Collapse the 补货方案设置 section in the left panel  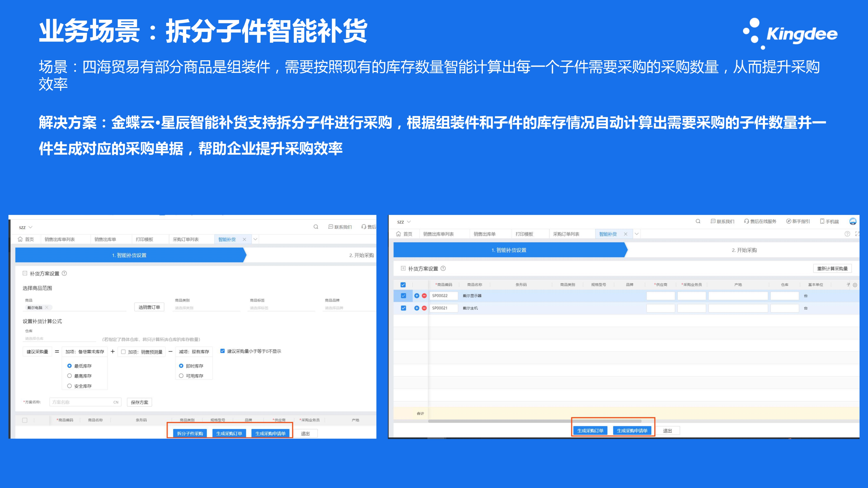coord(25,273)
